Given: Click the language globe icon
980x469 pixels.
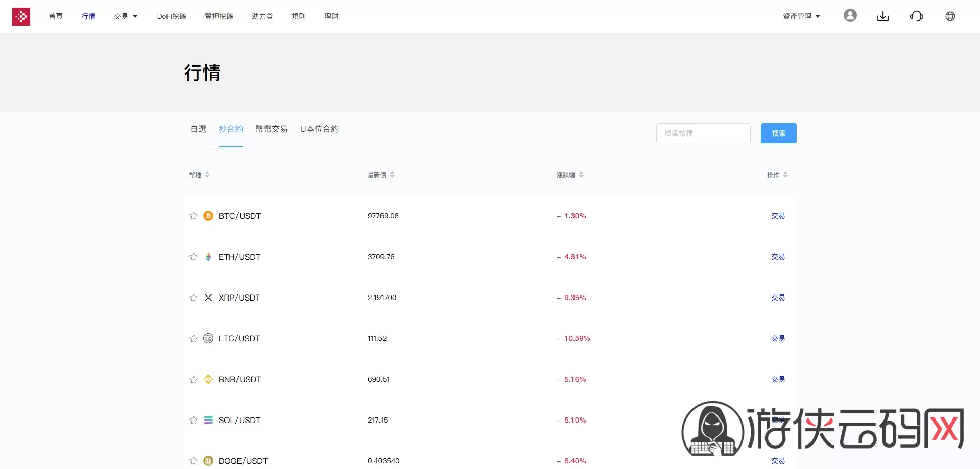Looking at the screenshot, I should (x=950, y=16).
